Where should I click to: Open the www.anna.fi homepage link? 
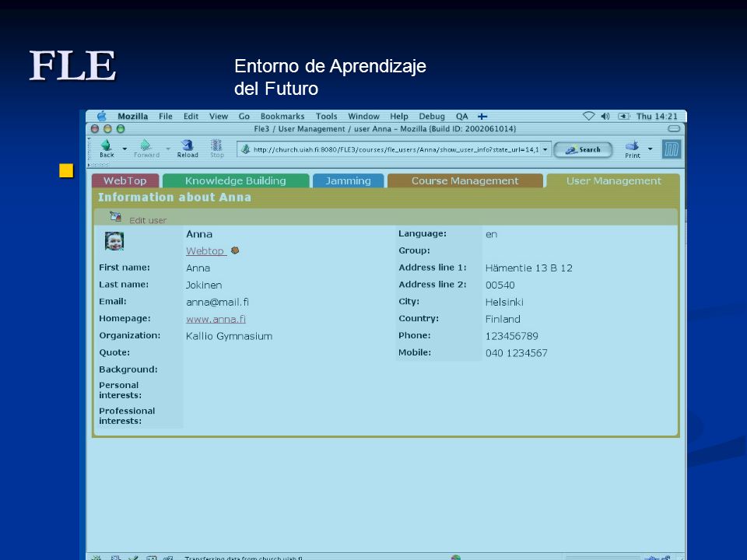click(216, 319)
